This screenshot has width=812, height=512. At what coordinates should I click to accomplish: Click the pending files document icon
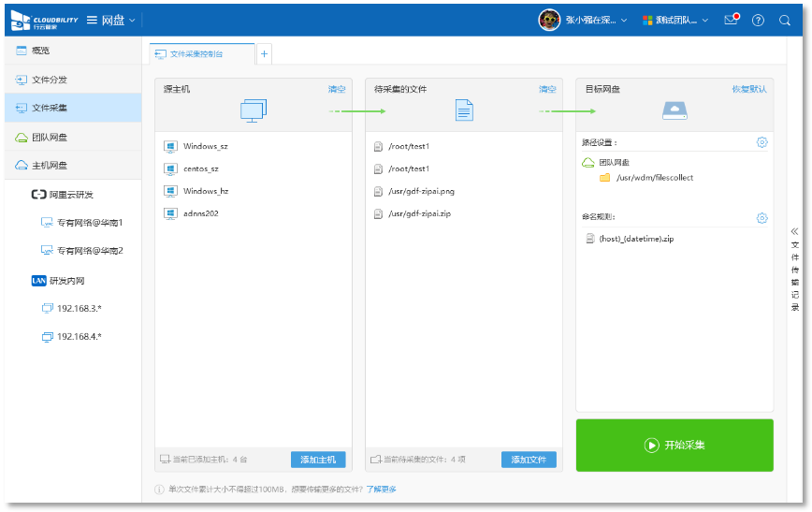click(464, 110)
